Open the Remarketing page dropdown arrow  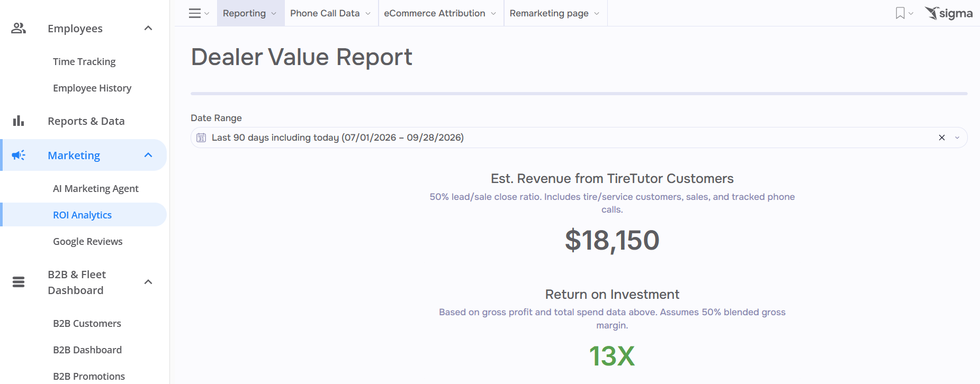tap(597, 14)
